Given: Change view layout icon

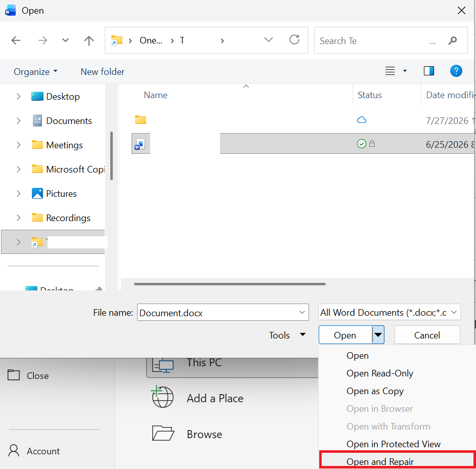Looking at the screenshot, I should click(390, 71).
